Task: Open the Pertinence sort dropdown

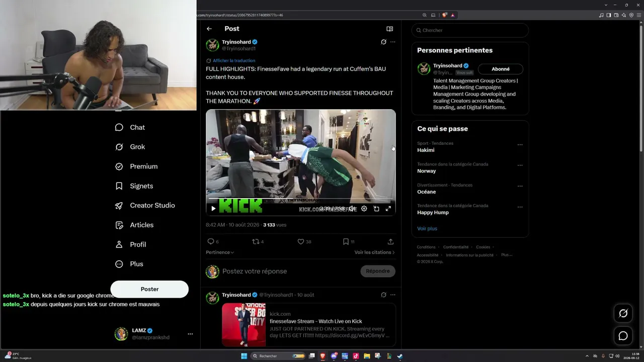Action: pyautogui.click(x=220, y=252)
